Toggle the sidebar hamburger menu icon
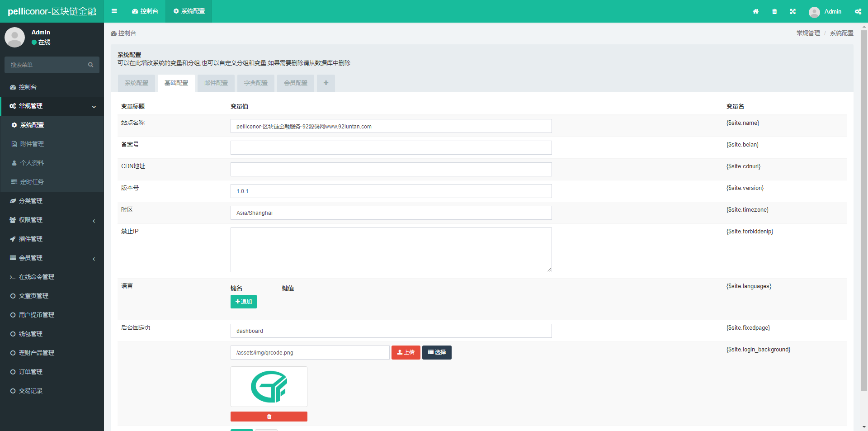The image size is (868, 431). [x=114, y=11]
